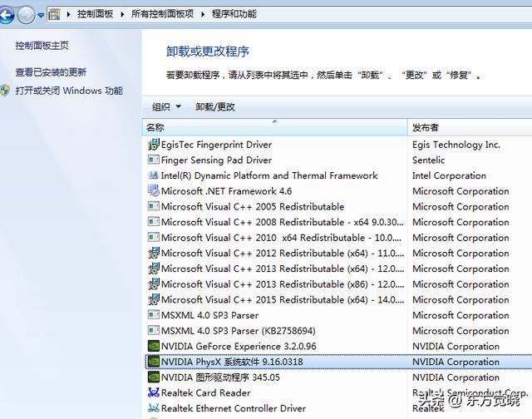This screenshot has height=419, width=532.
Task: Click the Realtek Card Reader icon
Action: (x=153, y=393)
